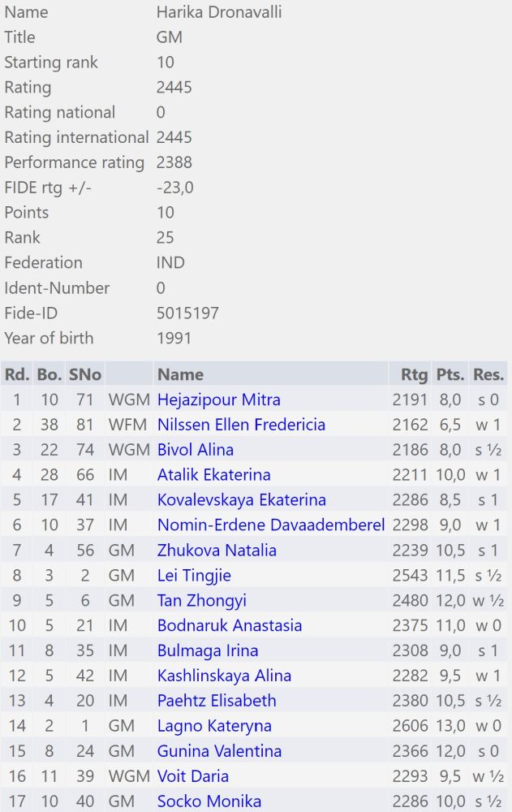Open Hejazipour Mitra player link

219,400
